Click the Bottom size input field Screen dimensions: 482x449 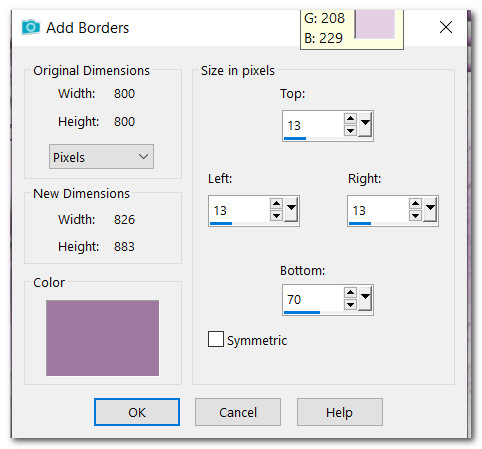coord(313,299)
